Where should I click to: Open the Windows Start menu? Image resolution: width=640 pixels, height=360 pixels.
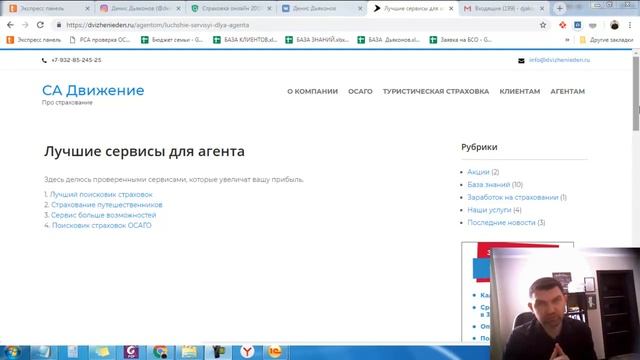[x=12, y=352]
